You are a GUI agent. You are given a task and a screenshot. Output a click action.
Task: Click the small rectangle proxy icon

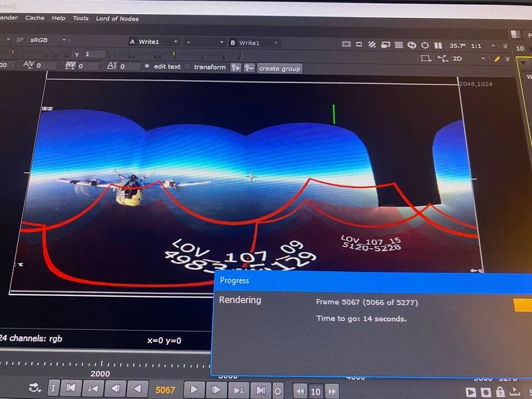(x=359, y=45)
